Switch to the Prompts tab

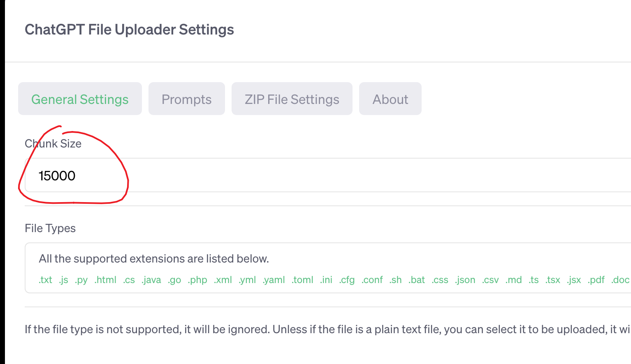(x=186, y=99)
